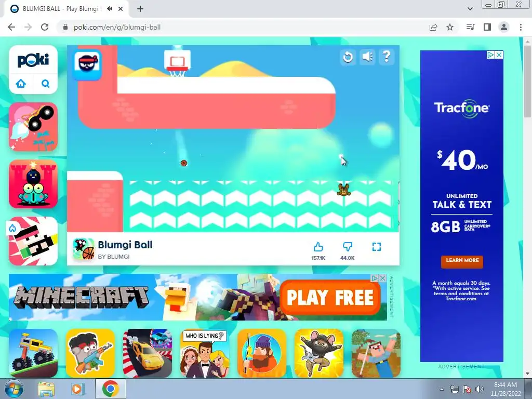The height and width of the screenshot is (399, 532).
Task: Close the Tracfone advertisement
Action: click(499, 55)
